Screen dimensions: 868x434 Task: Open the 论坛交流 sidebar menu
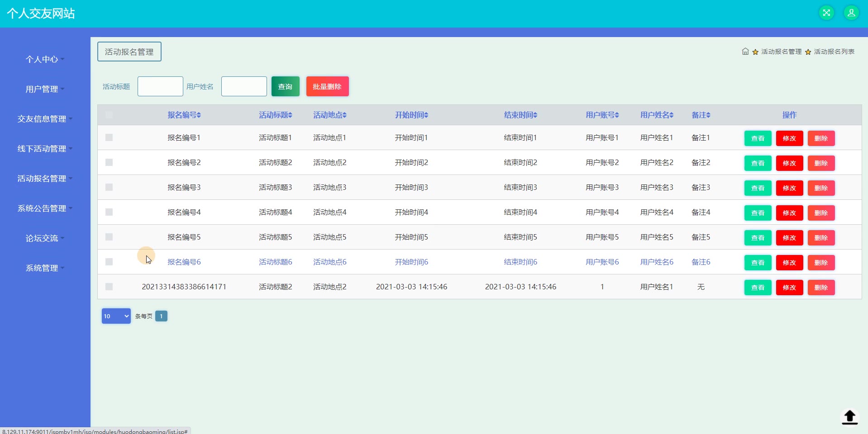(x=45, y=238)
